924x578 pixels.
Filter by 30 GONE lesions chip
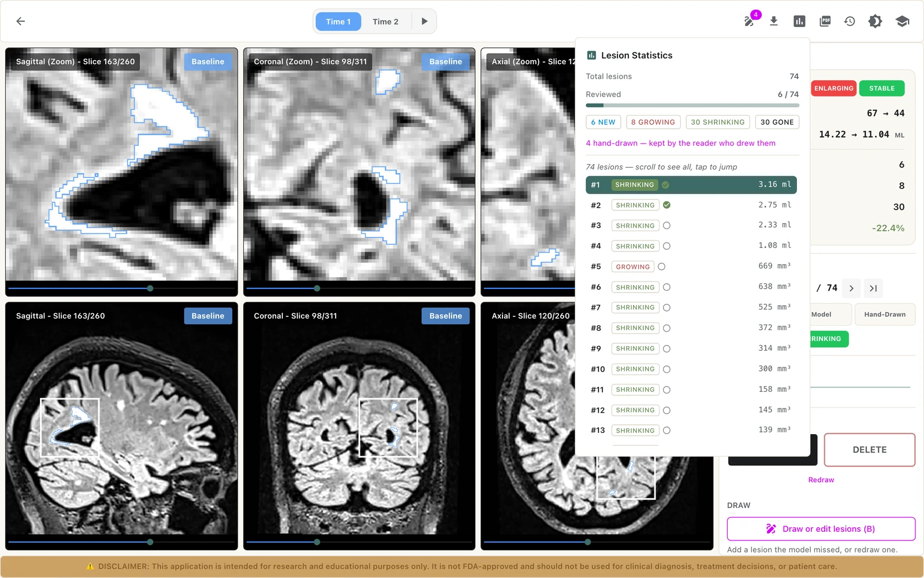(777, 122)
